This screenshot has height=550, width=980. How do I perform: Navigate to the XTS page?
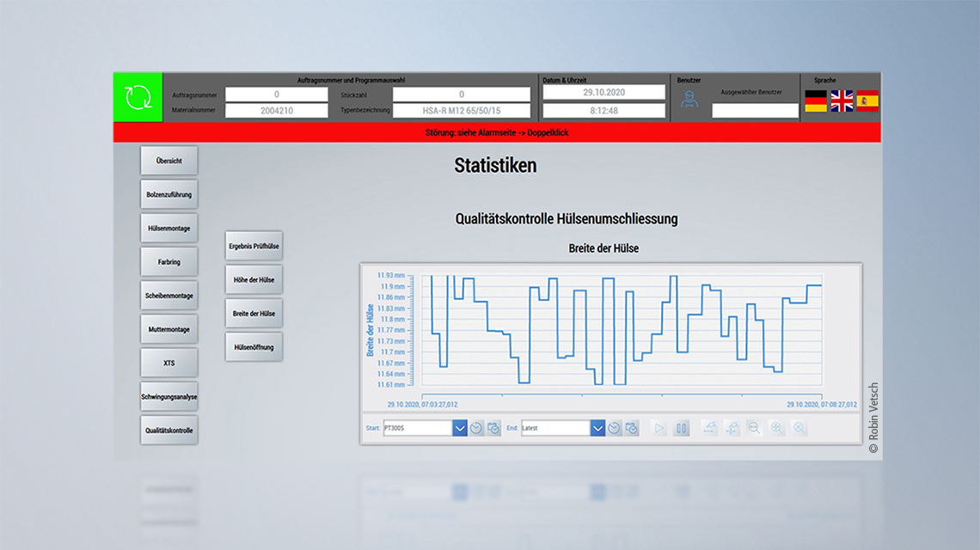pos(168,363)
